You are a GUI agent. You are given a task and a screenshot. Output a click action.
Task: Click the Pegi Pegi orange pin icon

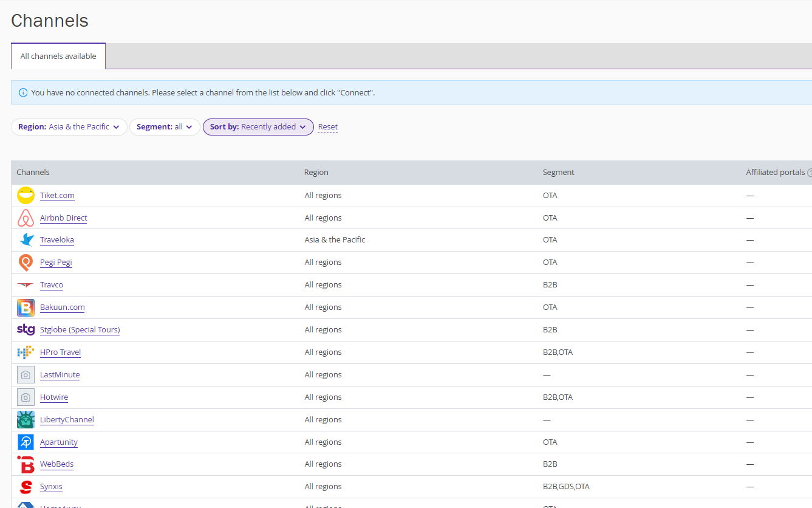click(26, 263)
